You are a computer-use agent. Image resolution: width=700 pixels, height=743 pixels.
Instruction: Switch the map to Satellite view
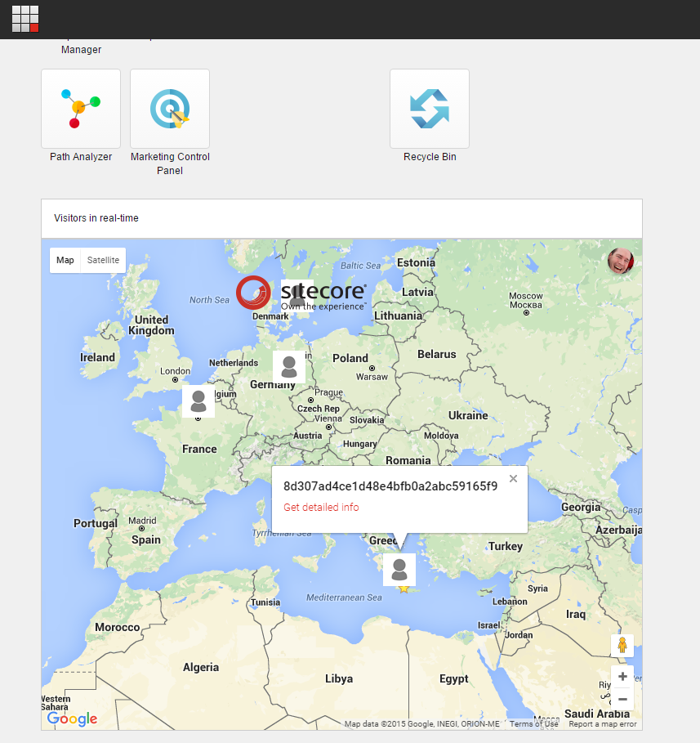point(103,260)
